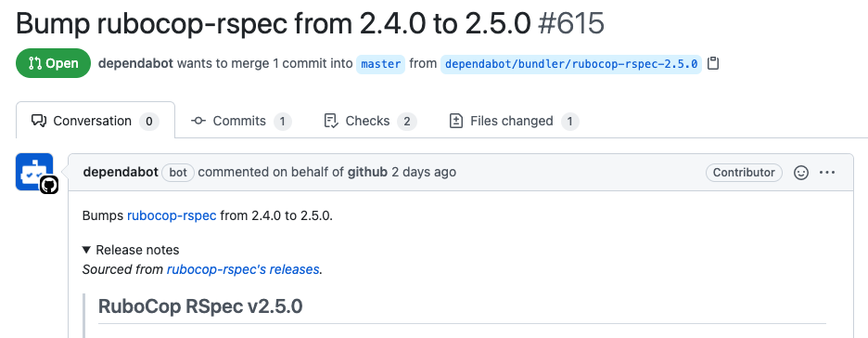Click the dependabot avatar image
This screenshot has height=338, width=868.
pos(34,172)
